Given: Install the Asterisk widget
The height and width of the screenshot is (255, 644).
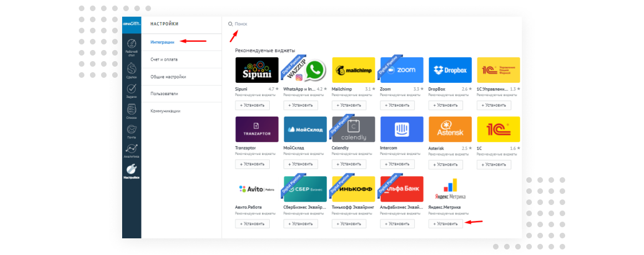Looking at the screenshot, I should tap(446, 164).
